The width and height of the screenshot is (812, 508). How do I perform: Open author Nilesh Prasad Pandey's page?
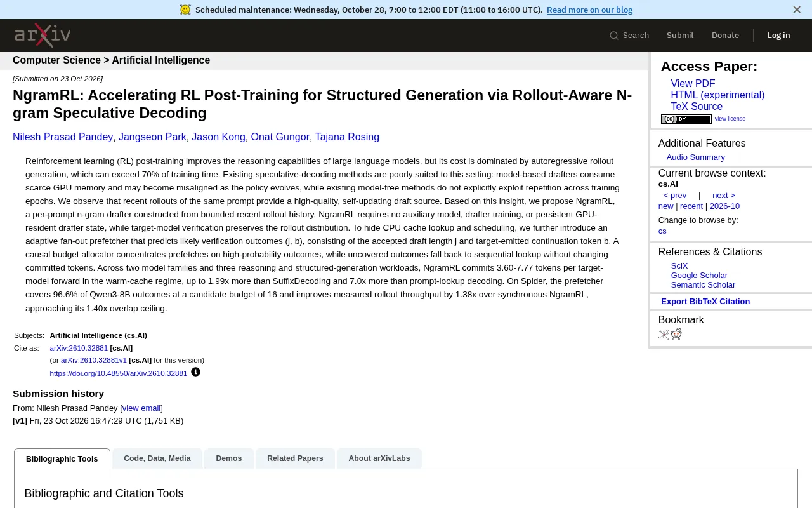(63, 137)
